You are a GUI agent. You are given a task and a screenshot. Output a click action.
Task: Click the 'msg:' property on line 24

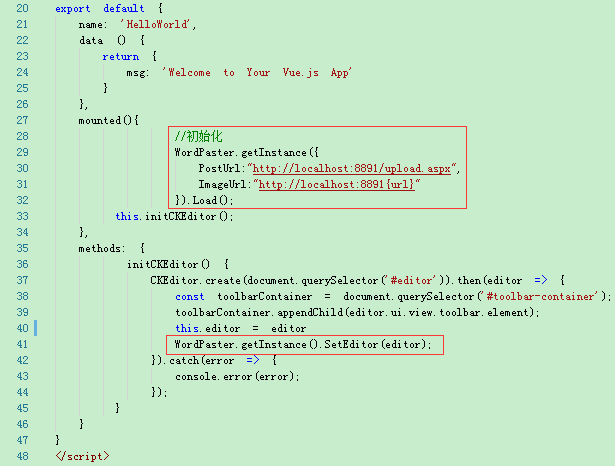pos(138,73)
